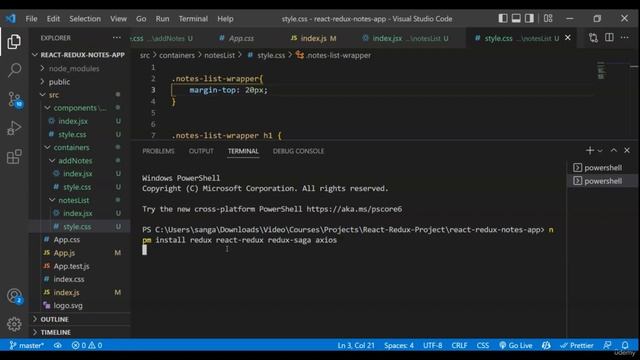Open Customize Layout icon
The width and height of the screenshot is (640, 360).
pos(548,18)
